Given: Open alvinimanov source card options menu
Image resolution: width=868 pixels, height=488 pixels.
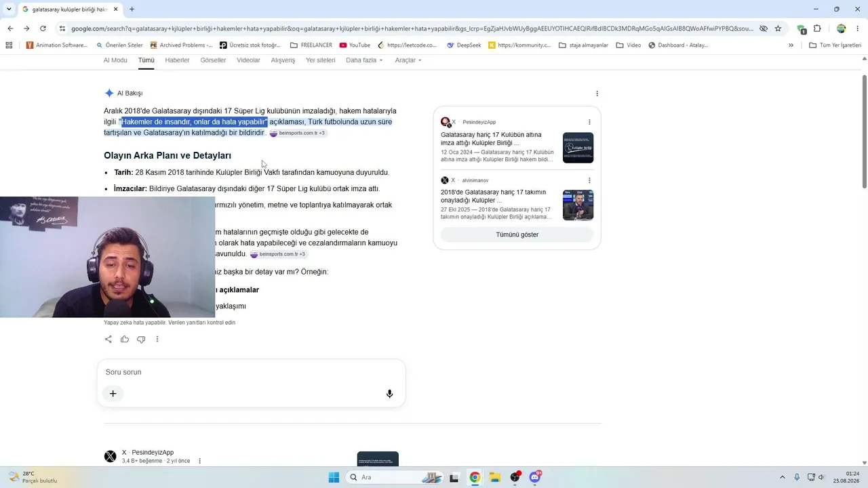Looking at the screenshot, I should click(589, 180).
